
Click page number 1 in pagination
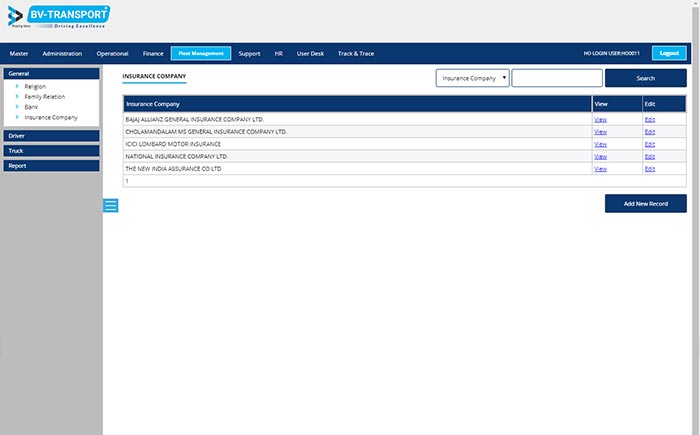pos(127,181)
